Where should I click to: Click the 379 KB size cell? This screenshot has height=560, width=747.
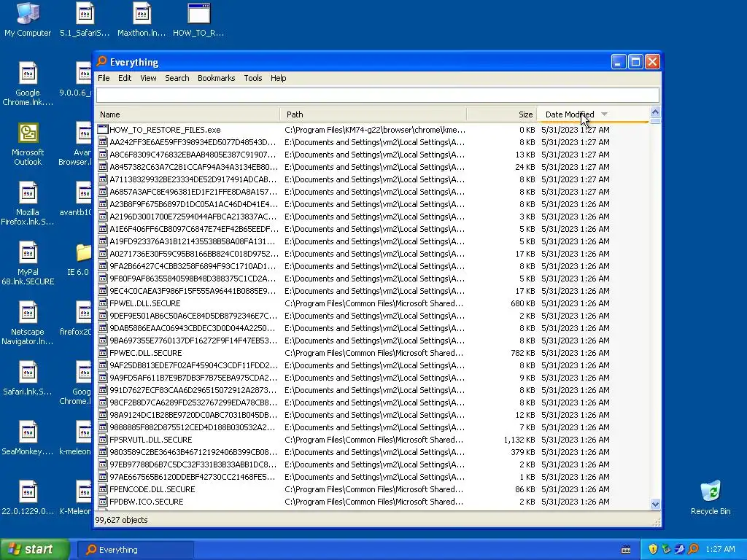(x=522, y=451)
